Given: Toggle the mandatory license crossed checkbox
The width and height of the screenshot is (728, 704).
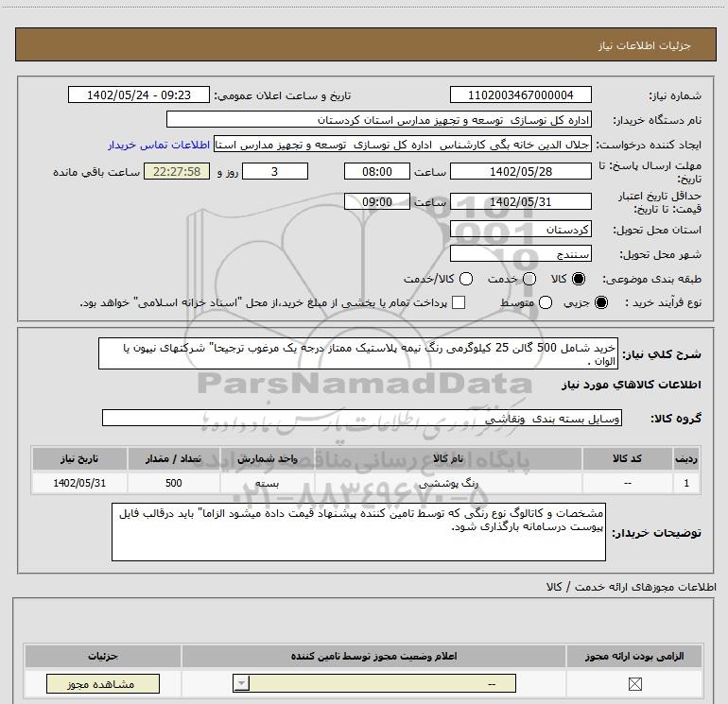Looking at the screenshot, I should (634, 683).
